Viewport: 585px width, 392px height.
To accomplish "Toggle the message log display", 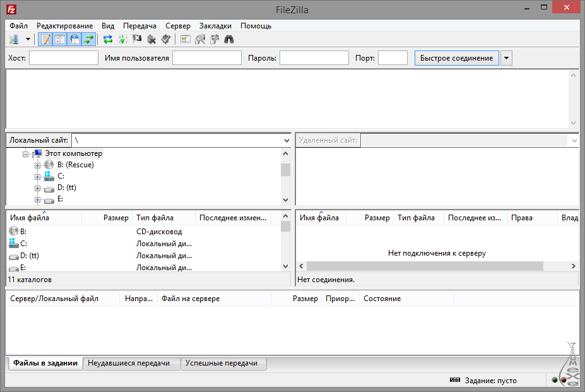I will click(45, 39).
